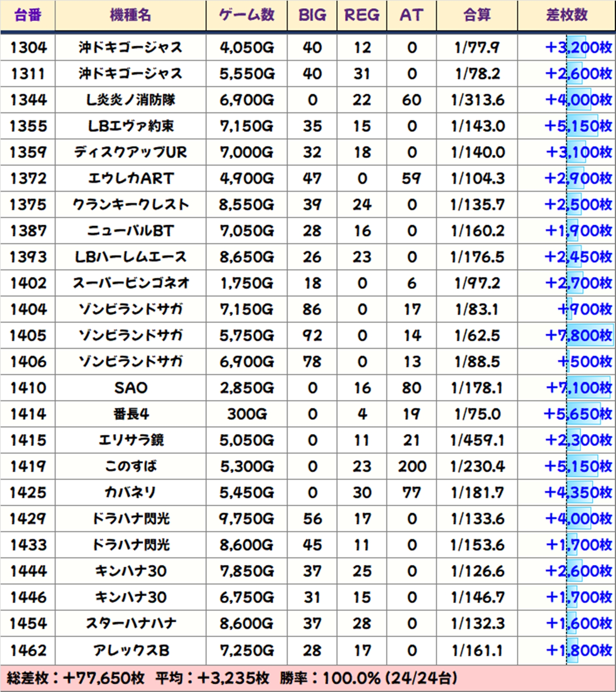Screen dimensions: 616x692
Task: Select machine number 1444
Action: pos(28,571)
